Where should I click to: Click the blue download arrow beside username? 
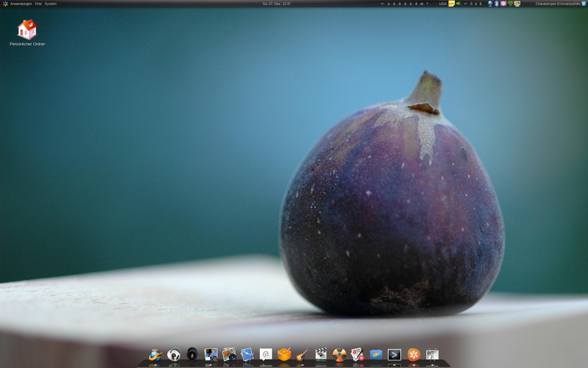tap(584, 4)
